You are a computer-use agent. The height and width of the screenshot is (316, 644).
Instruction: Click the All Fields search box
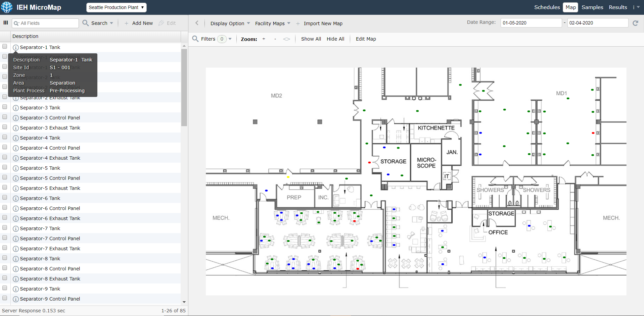(45, 23)
